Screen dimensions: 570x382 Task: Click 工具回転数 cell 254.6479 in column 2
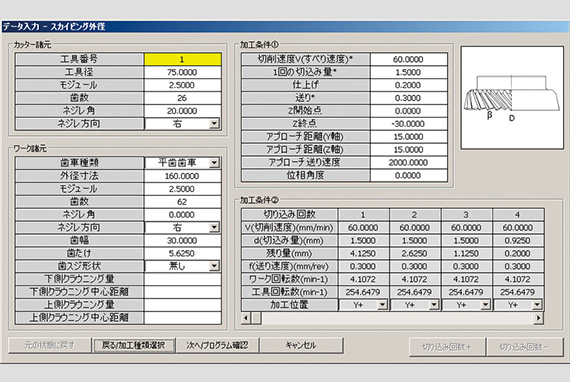tap(415, 292)
